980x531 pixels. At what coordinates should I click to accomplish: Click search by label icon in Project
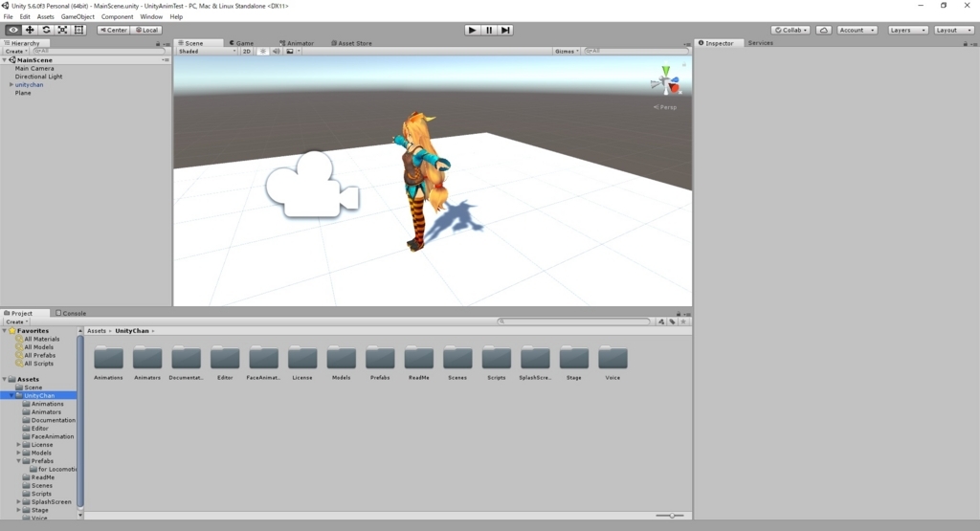(673, 321)
